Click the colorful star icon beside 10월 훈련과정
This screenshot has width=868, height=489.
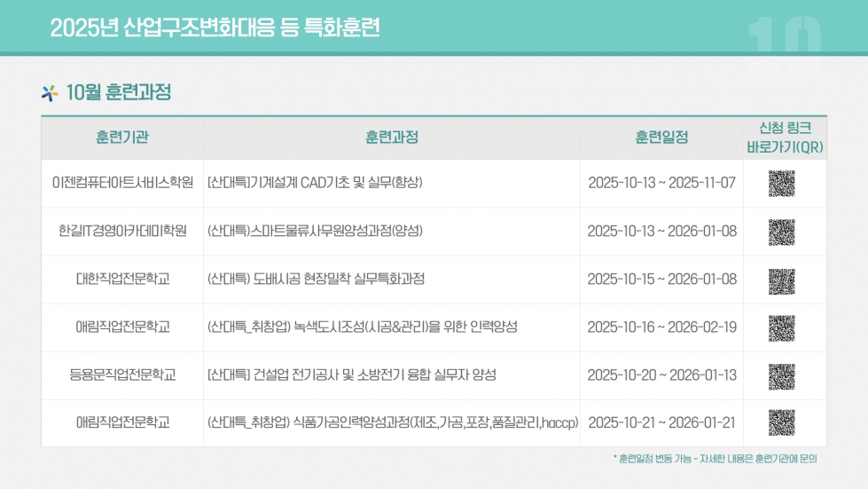pos(51,92)
